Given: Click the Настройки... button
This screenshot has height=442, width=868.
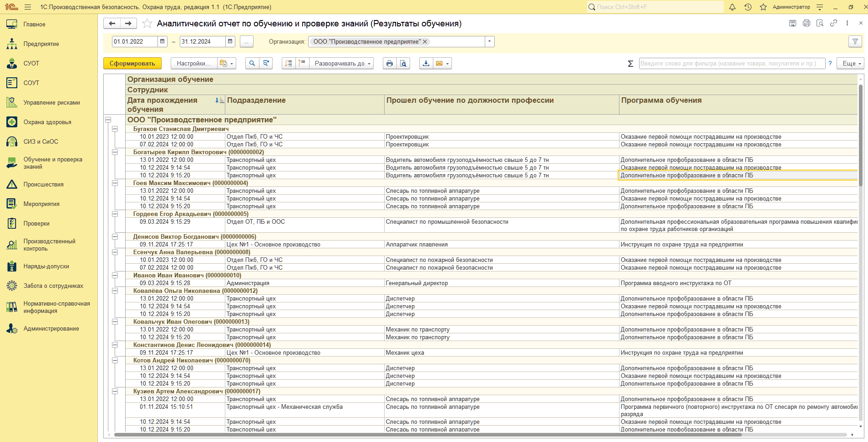Looking at the screenshot, I should [x=193, y=64].
